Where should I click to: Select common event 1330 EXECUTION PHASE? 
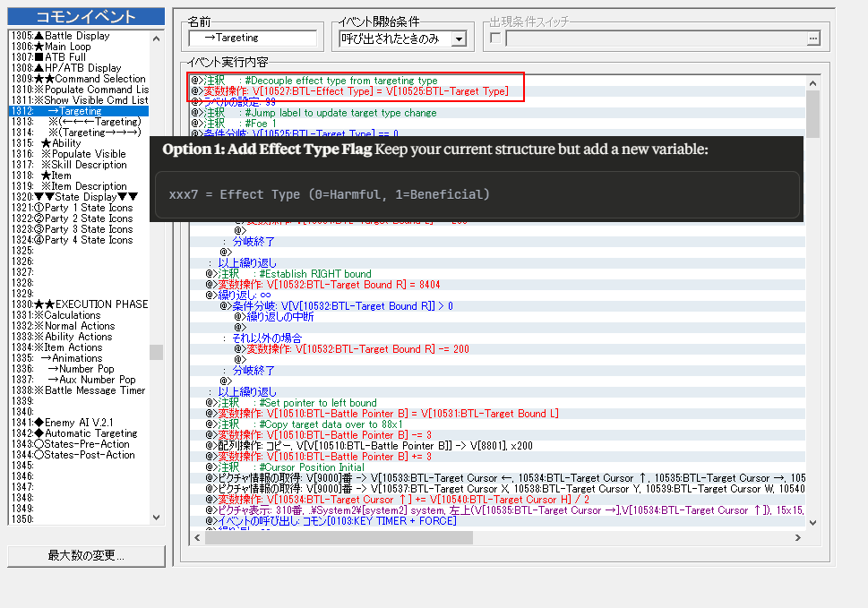point(79,304)
